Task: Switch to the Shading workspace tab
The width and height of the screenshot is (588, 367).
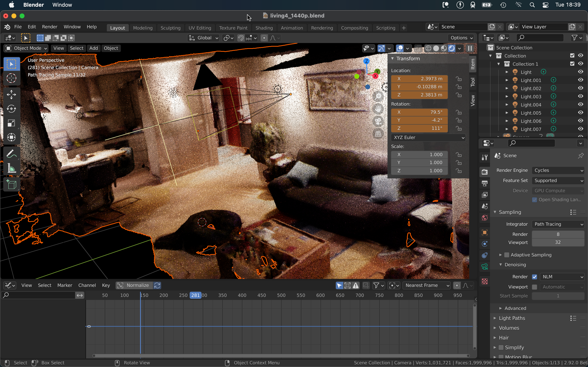Action: coord(264,28)
